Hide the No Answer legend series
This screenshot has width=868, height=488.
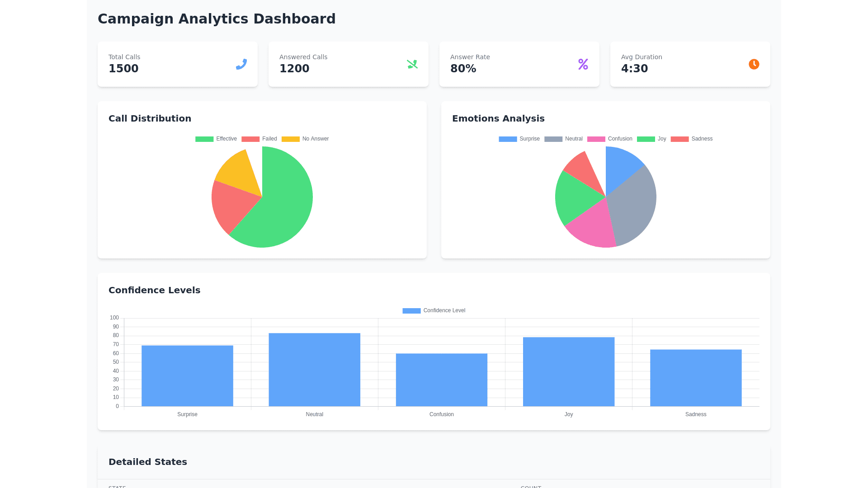pos(305,139)
